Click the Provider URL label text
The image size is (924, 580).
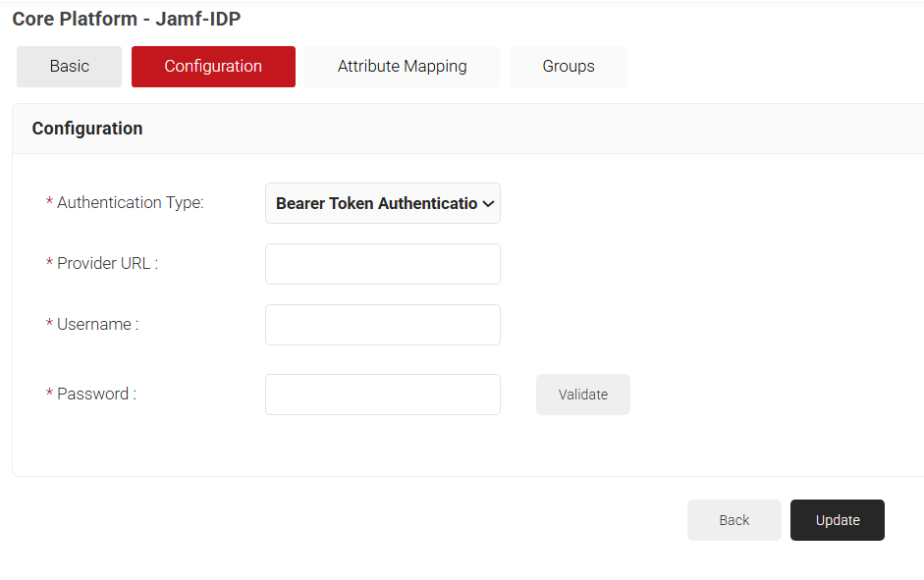[107, 264]
